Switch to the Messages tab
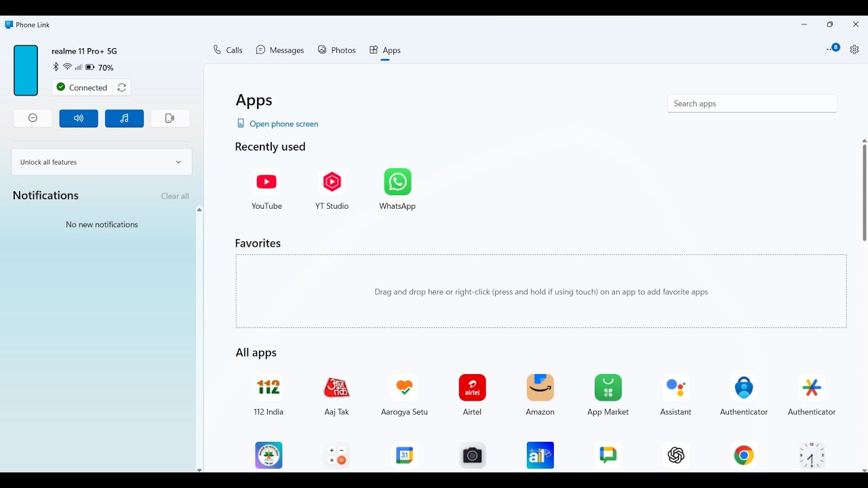This screenshot has height=488, width=868. pos(280,50)
